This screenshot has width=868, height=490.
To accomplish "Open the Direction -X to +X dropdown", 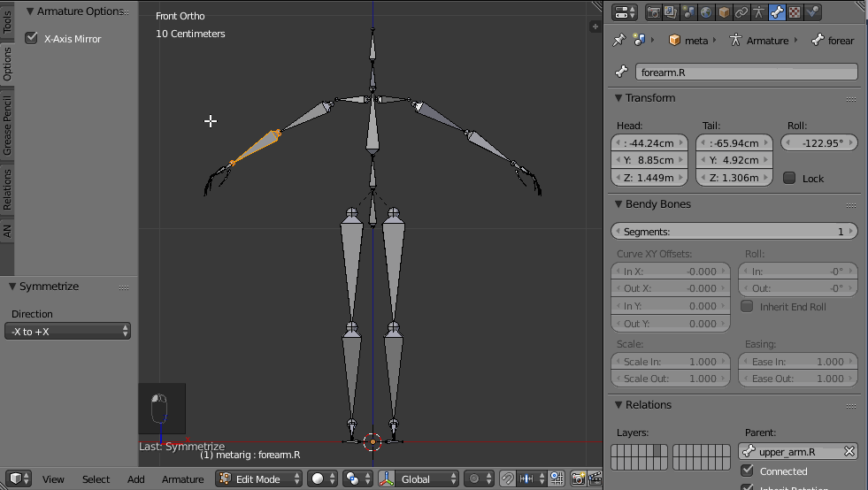I will [67, 331].
